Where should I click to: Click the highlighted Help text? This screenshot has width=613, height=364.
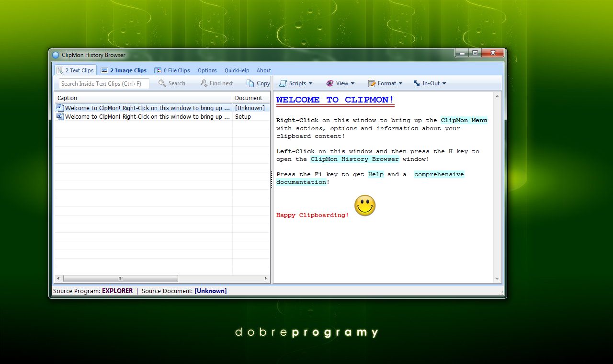pos(376,174)
